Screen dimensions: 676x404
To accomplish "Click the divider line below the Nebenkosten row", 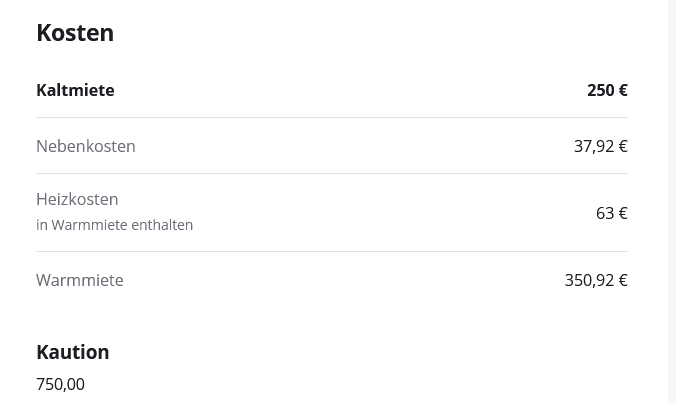I will 332,174.
